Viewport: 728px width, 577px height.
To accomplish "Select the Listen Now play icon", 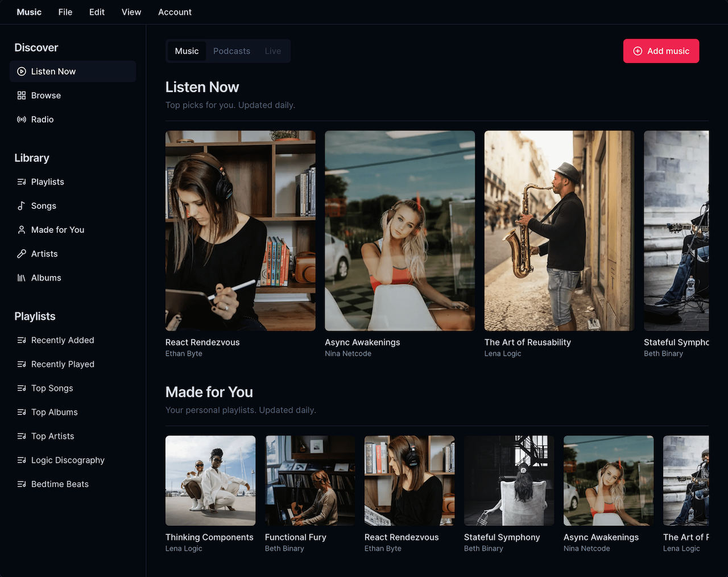I will (x=21, y=71).
